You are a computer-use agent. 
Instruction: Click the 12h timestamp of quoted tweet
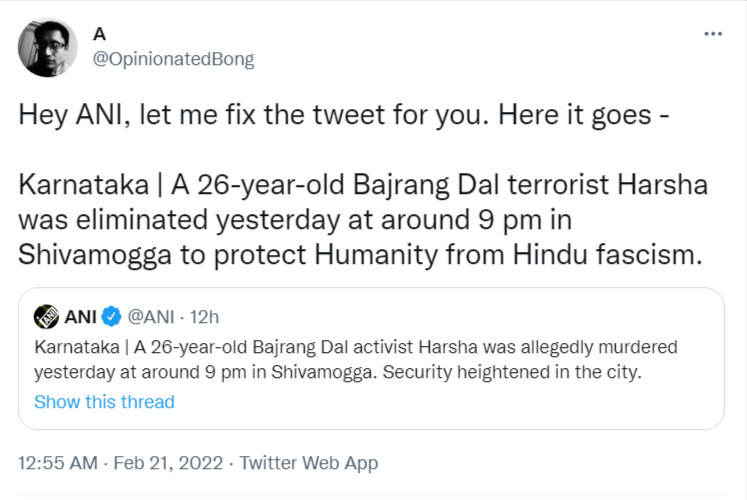coord(205,317)
